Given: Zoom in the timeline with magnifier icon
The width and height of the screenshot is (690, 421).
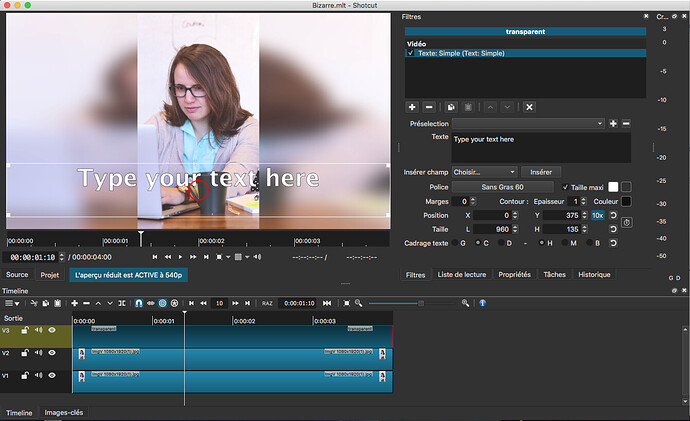Looking at the screenshot, I should pos(465,303).
